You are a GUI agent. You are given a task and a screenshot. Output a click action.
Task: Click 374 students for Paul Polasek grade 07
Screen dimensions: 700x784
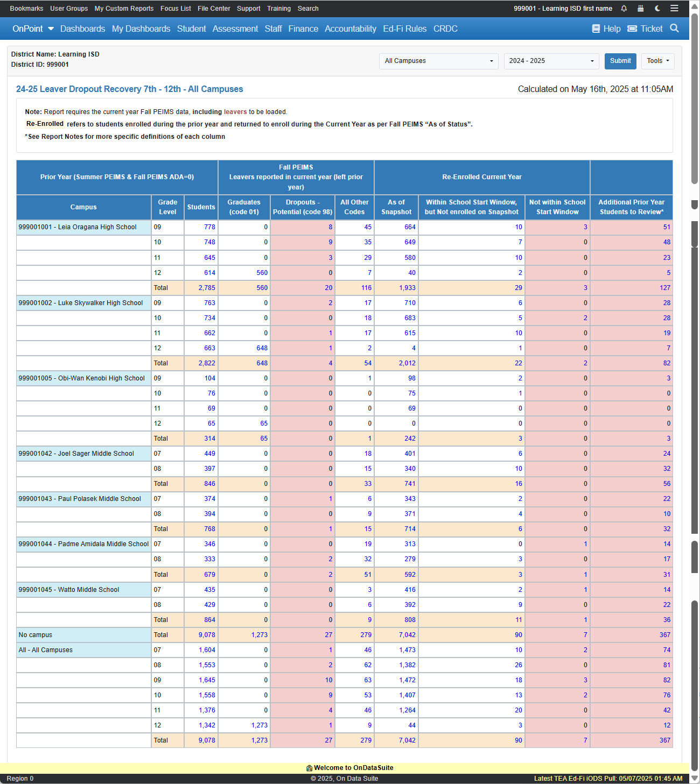[x=209, y=499]
